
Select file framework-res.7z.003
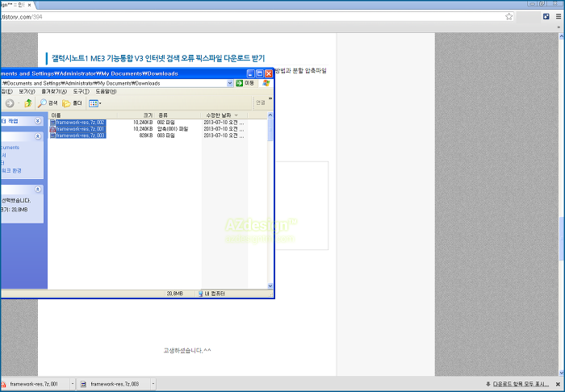click(80, 136)
